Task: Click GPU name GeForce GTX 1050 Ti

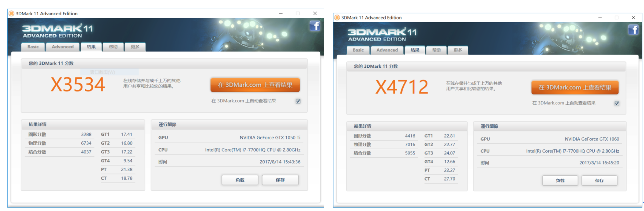Action: point(270,138)
